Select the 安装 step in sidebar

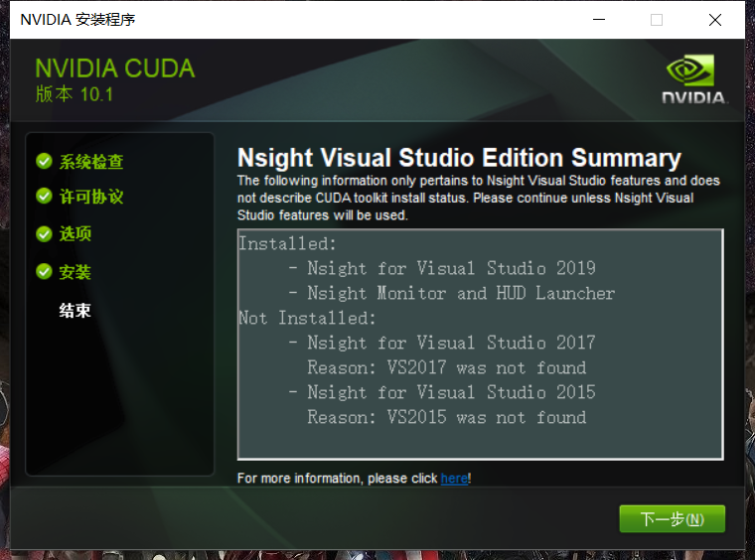(x=75, y=272)
